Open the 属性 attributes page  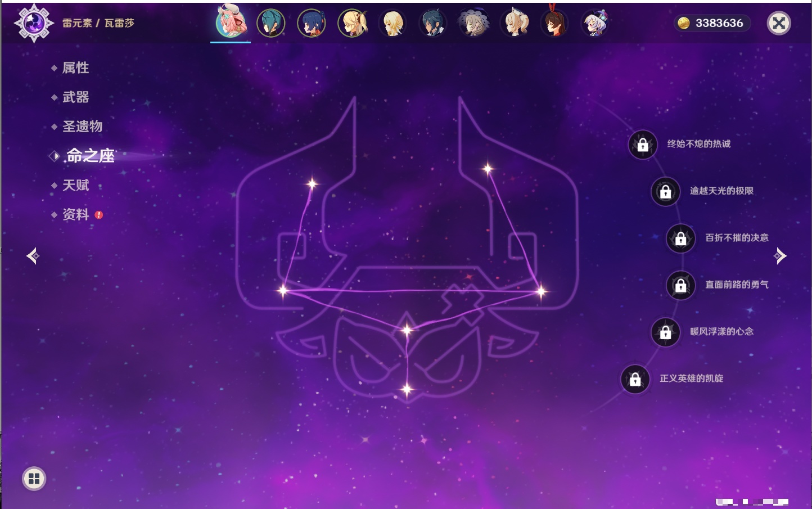[x=75, y=68]
